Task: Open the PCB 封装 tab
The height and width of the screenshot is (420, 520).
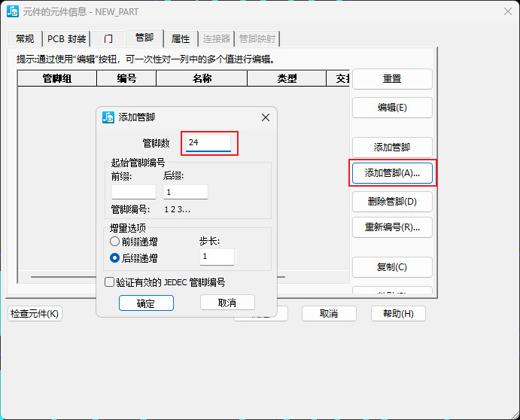Action: point(66,39)
